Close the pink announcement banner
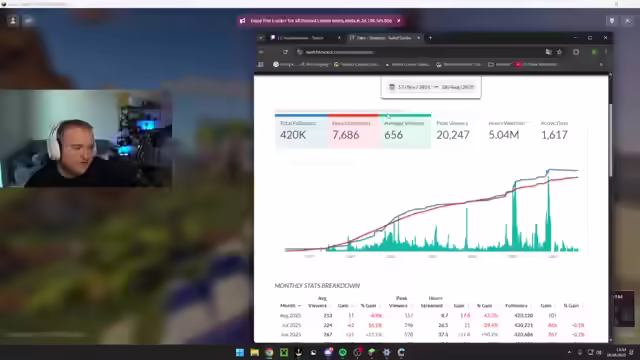This screenshot has height=360, width=640. [x=399, y=20]
